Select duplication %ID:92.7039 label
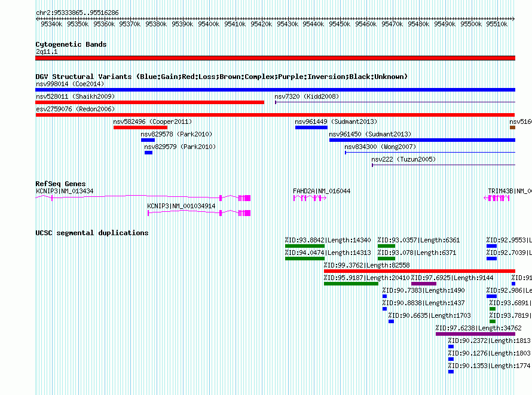Screen dimensions: 532x395 tap(509, 253)
